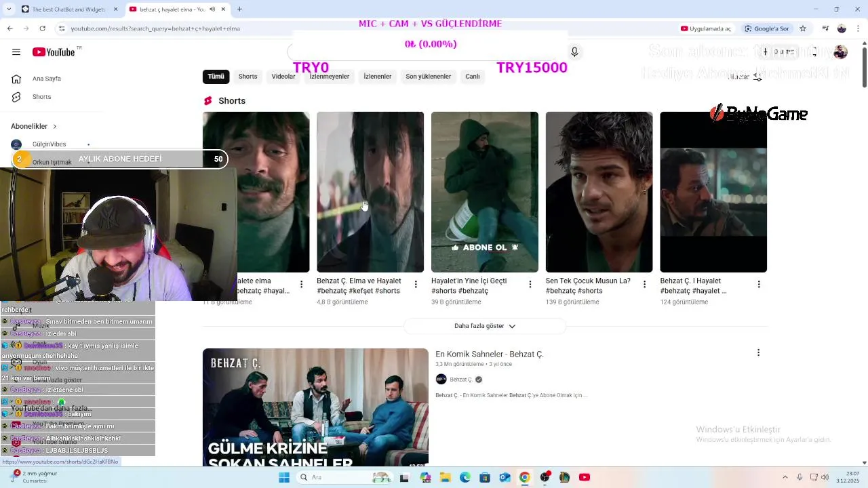
Task: Open En Komik Sahneler - Behzat Ç. video title
Action: pyautogui.click(x=490, y=354)
